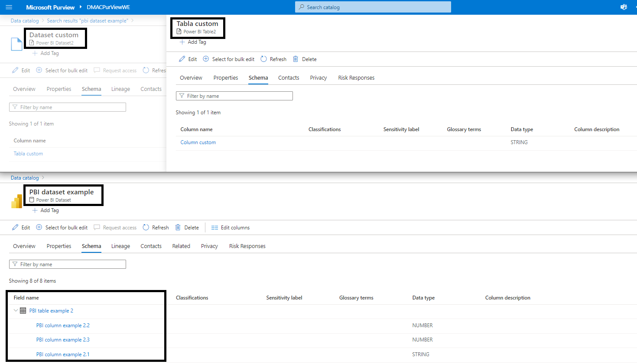Click Filter by name in Dataset custom
This screenshot has height=364, width=637.
point(68,107)
